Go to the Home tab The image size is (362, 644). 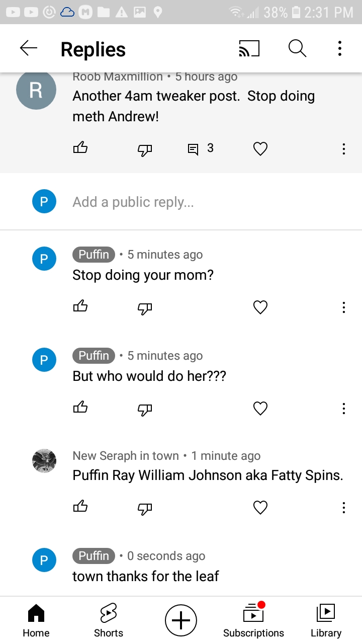click(36, 620)
